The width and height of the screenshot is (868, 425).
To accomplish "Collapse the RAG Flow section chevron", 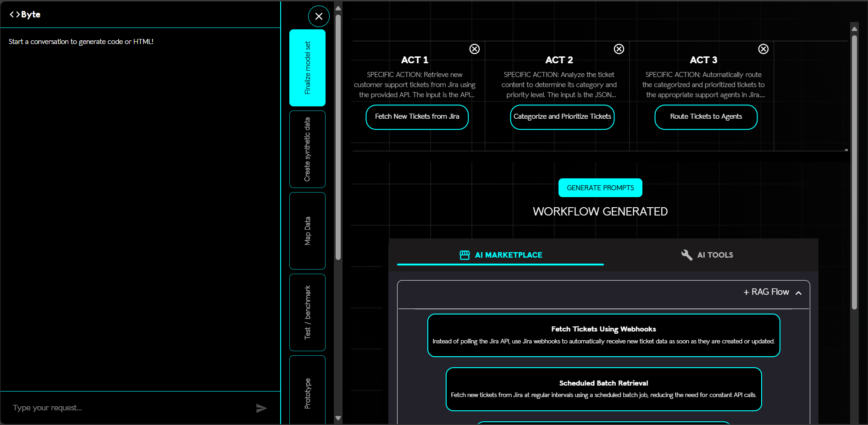I will coord(798,293).
